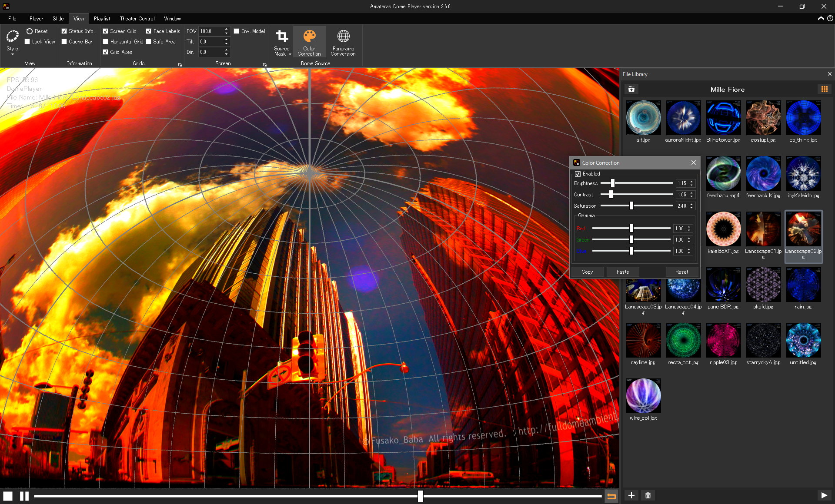
Task: Enable the Horizontal Grid checkbox
Action: pos(105,42)
